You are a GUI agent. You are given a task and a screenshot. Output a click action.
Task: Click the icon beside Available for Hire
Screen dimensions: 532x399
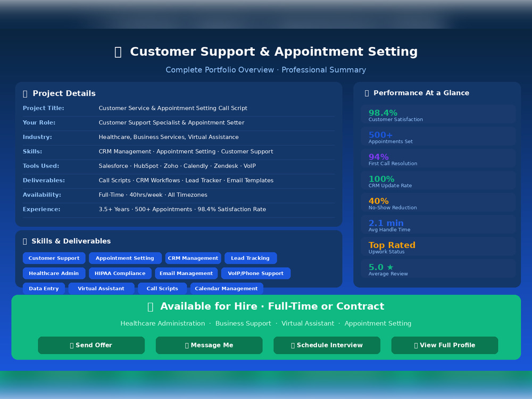(151, 307)
